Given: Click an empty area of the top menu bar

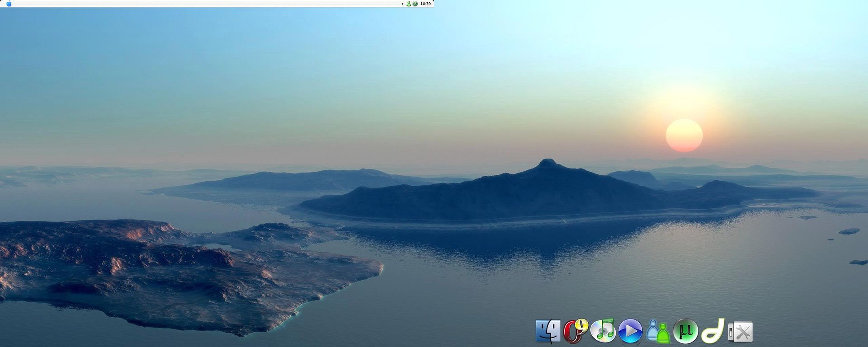Looking at the screenshot, I should [203, 4].
